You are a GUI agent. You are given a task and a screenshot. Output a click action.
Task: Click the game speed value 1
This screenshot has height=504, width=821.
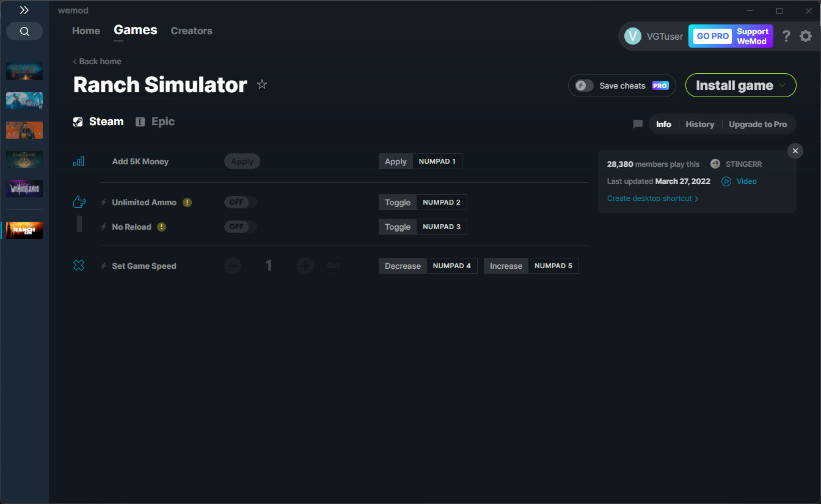click(269, 266)
